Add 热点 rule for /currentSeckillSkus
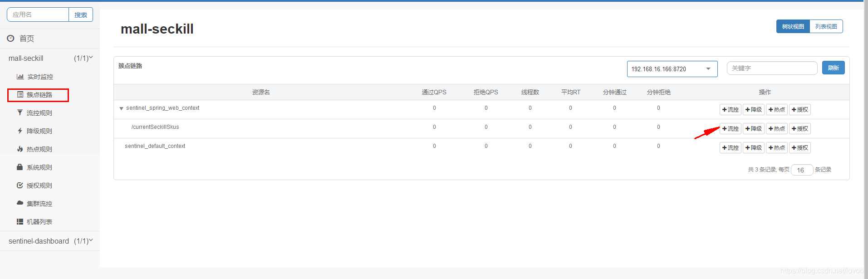 [x=776, y=129]
